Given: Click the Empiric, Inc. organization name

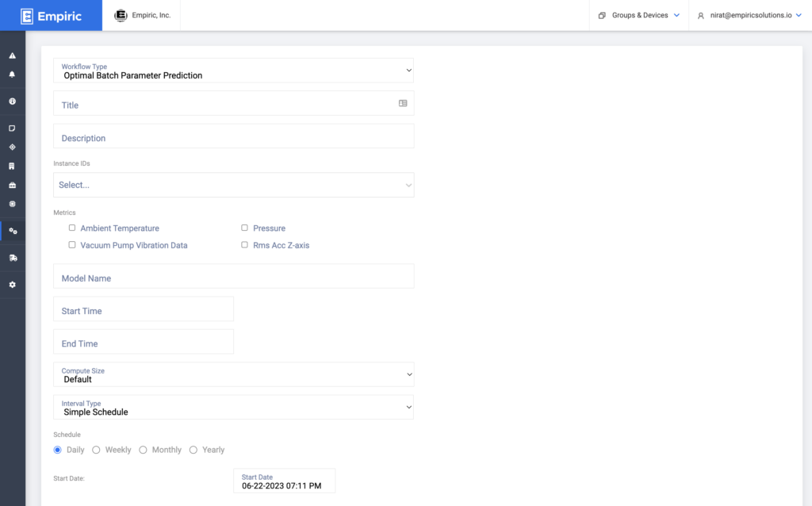Looking at the screenshot, I should tap(151, 16).
